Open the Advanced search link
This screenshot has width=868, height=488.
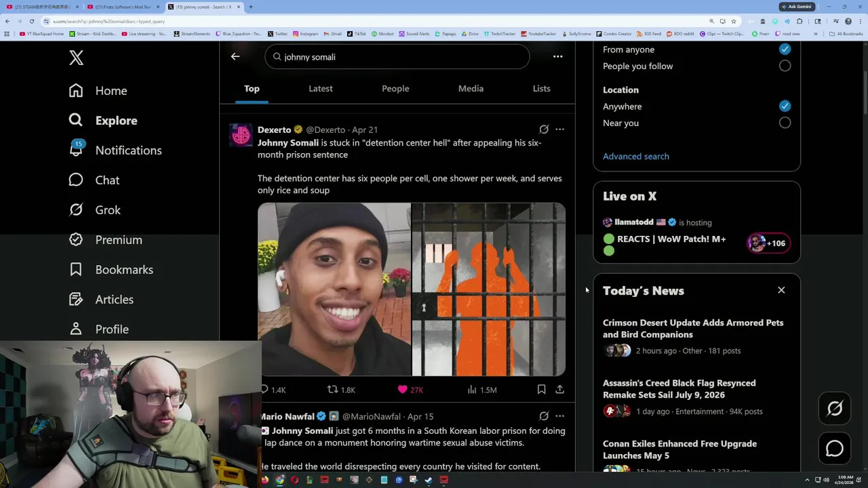[x=636, y=157]
